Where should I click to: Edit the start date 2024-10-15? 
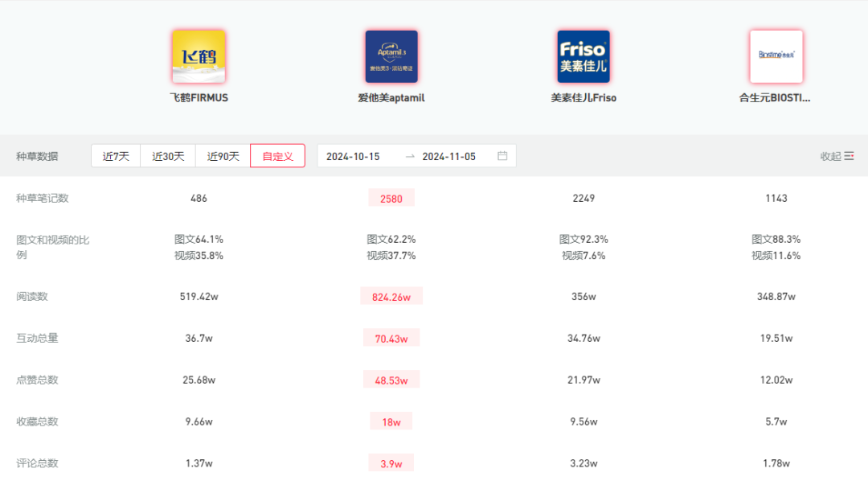353,156
